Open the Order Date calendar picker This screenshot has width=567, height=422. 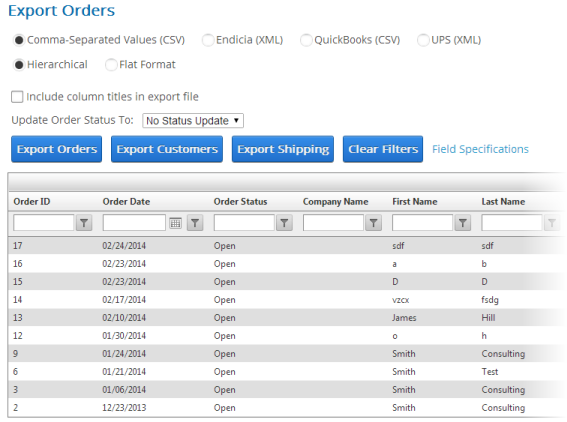point(176,223)
